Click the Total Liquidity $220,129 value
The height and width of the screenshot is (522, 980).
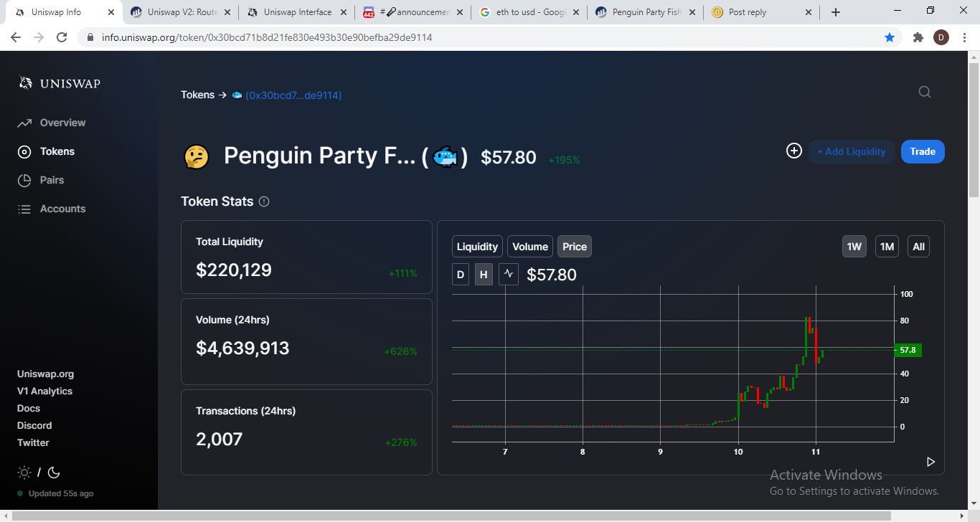234,270
